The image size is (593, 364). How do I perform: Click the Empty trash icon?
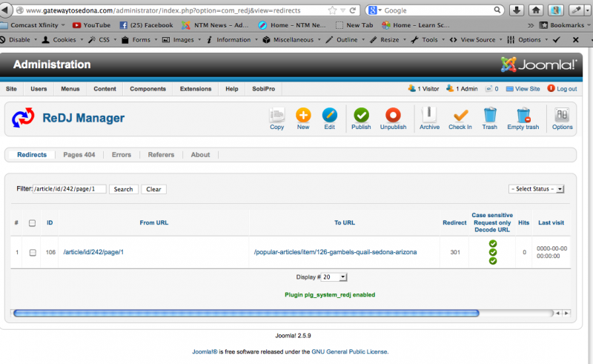pos(523,119)
